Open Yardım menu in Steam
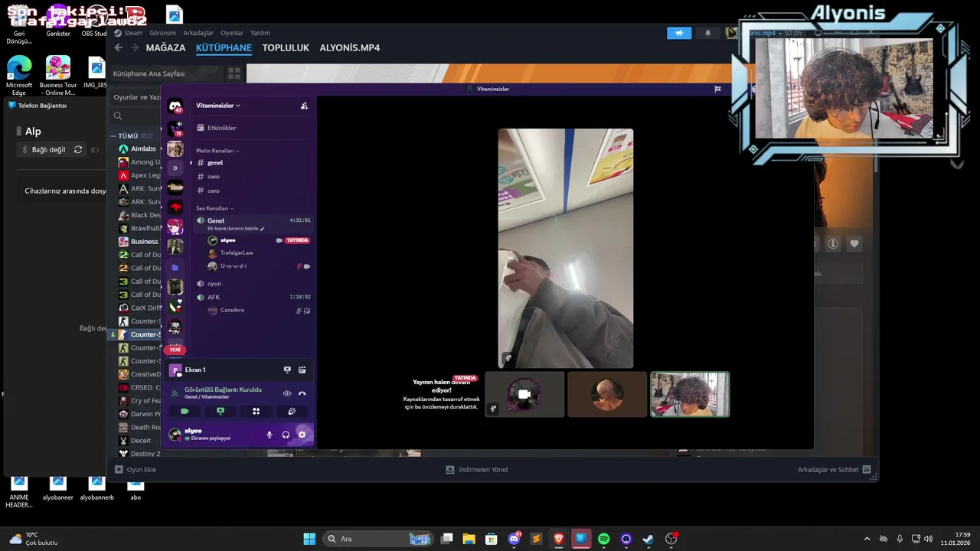 pos(260,33)
